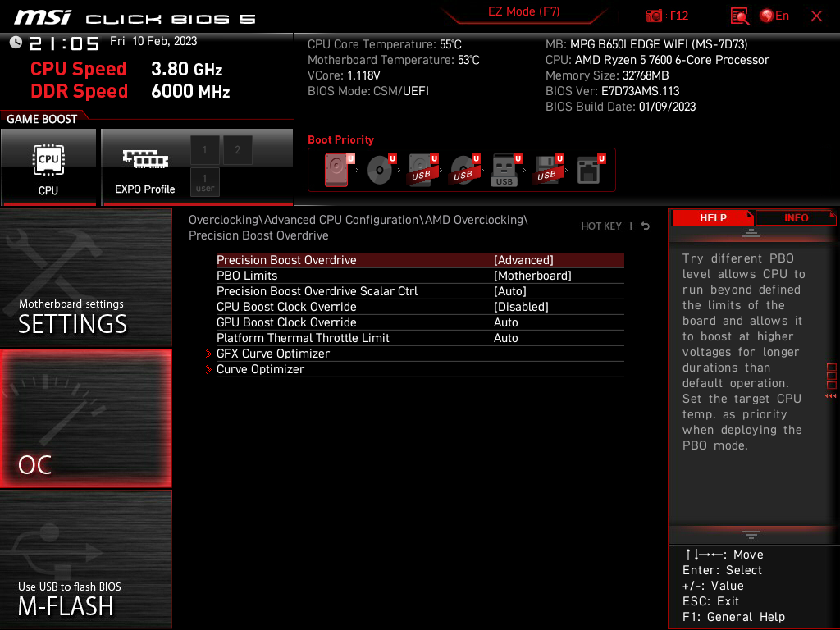Image resolution: width=840 pixels, height=630 pixels.
Task: Expand the Curve Optimizer submenu
Action: point(420,369)
